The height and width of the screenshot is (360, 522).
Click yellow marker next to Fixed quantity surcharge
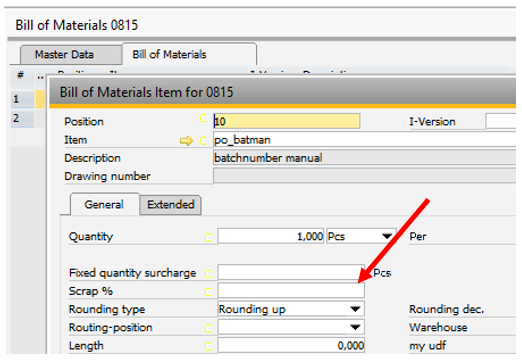pos(208,274)
